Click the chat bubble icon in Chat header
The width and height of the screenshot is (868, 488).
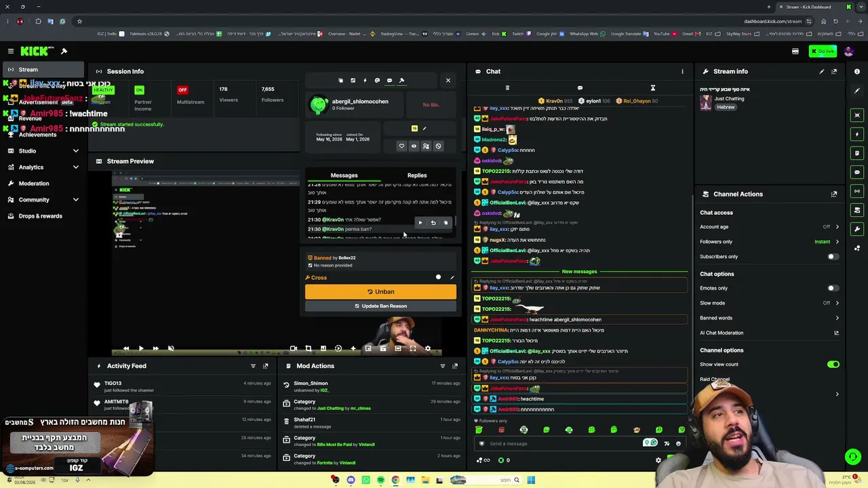pyautogui.click(x=580, y=88)
